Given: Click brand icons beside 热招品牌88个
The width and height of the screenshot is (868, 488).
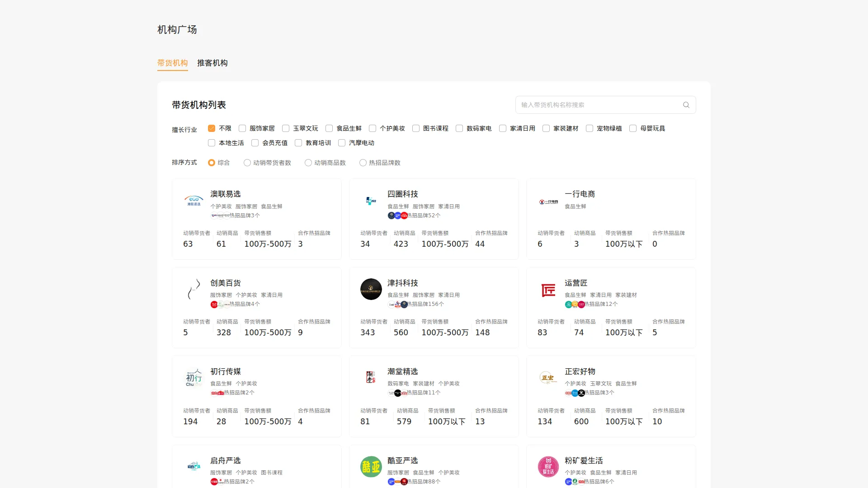Looking at the screenshot, I should tap(398, 482).
